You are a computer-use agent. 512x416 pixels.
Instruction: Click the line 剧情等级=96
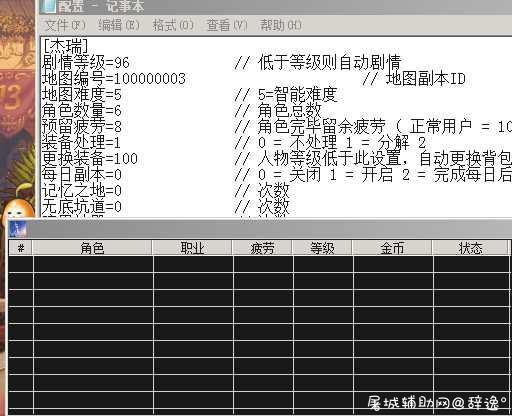[86, 62]
